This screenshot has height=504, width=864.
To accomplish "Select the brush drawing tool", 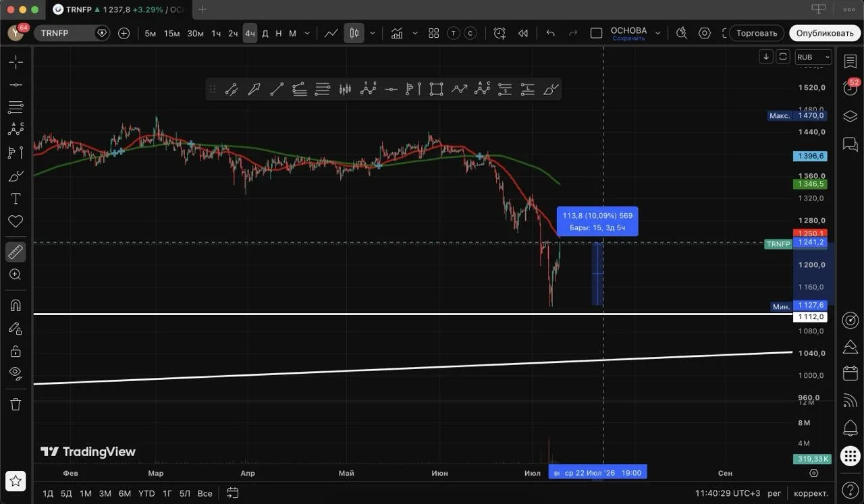I will tap(16, 175).
